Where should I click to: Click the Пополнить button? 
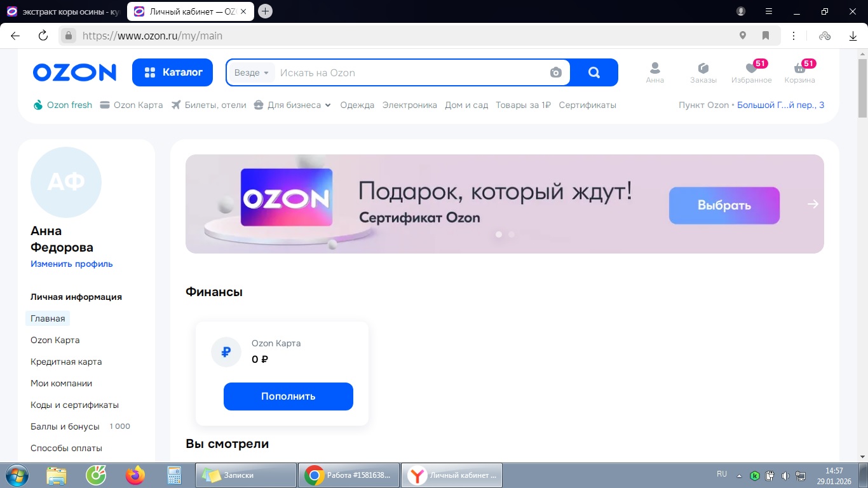coord(288,396)
